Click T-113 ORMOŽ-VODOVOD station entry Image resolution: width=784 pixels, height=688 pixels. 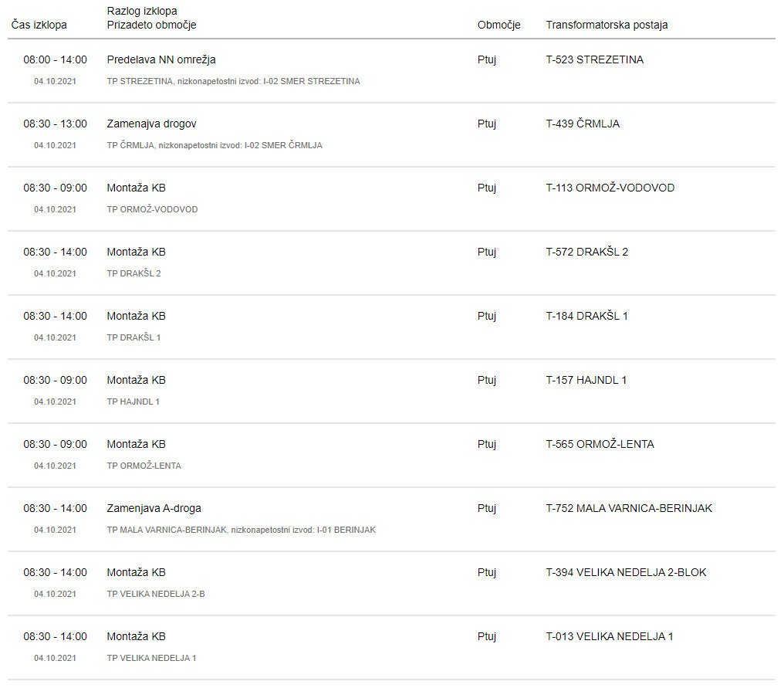(x=610, y=188)
